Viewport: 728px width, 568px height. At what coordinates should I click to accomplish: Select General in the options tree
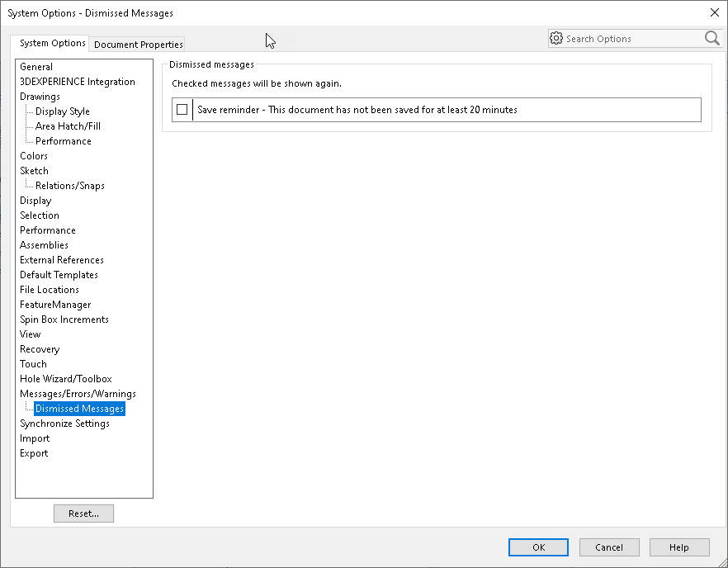tap(36, 67)
